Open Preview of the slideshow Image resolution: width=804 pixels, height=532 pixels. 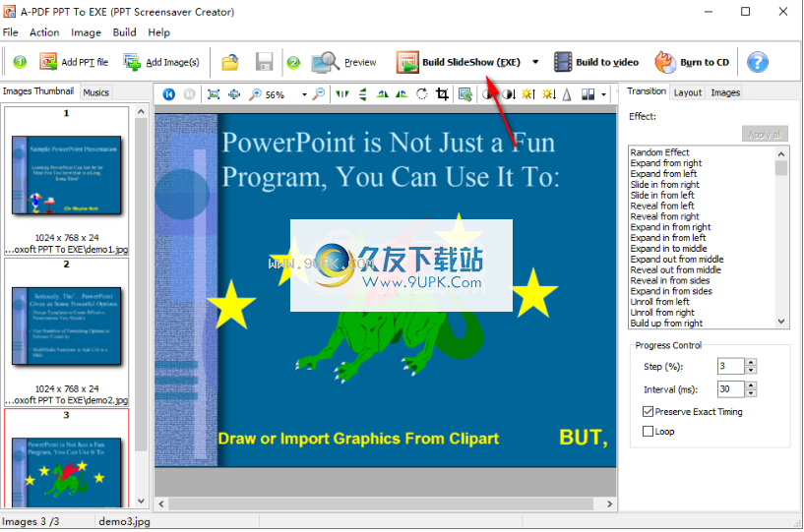343,62
